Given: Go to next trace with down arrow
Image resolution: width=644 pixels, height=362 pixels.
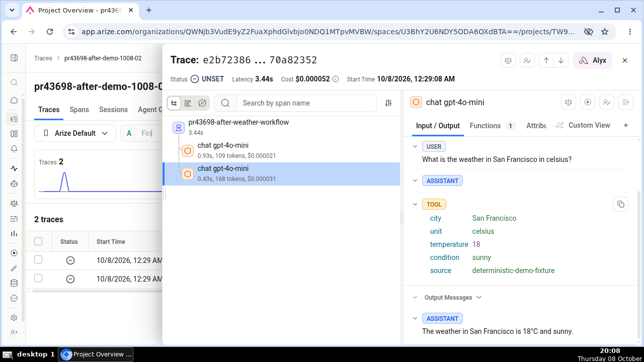Looking at the screenshot, I should pyautogui.click(x=561, y=60).
